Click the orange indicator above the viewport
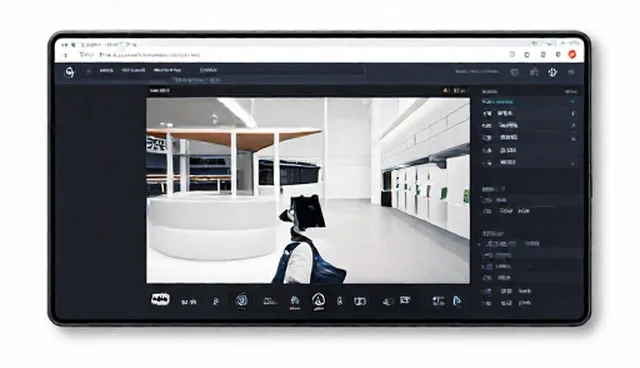 click(x=447, y=91)
